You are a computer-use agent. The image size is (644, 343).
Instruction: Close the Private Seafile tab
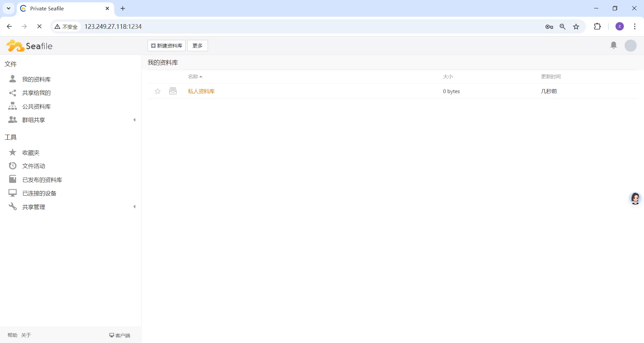pos(107,8)
